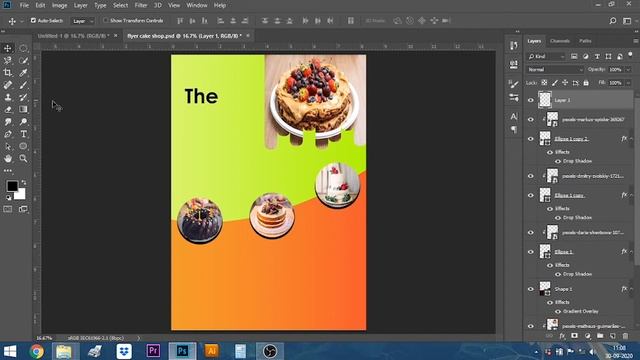640x360 pixels.
Task: Open the File menu
Action: [24, 5]
